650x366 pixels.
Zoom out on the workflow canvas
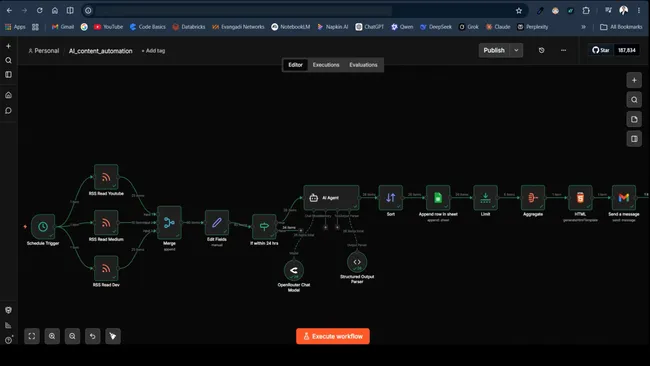(x=73, y=336)
